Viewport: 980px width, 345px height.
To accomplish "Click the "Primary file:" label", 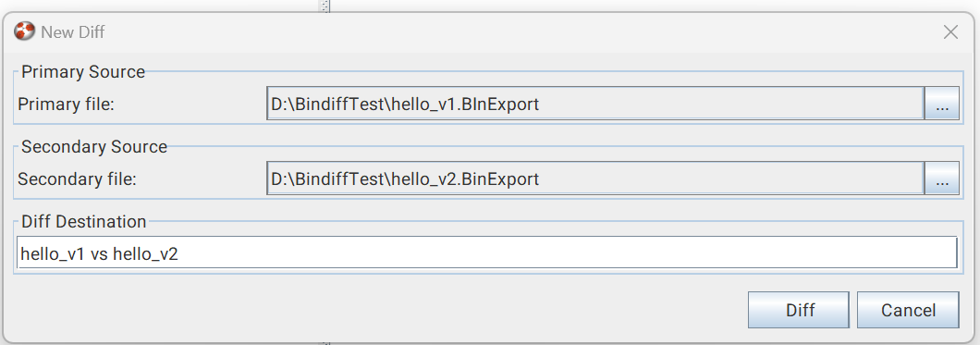I will (67, 105).
